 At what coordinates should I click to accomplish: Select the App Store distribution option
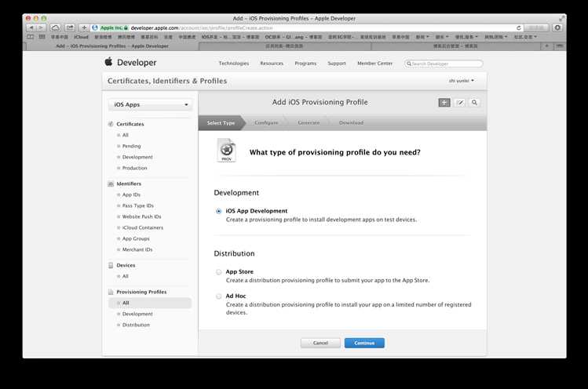point(218,272)
